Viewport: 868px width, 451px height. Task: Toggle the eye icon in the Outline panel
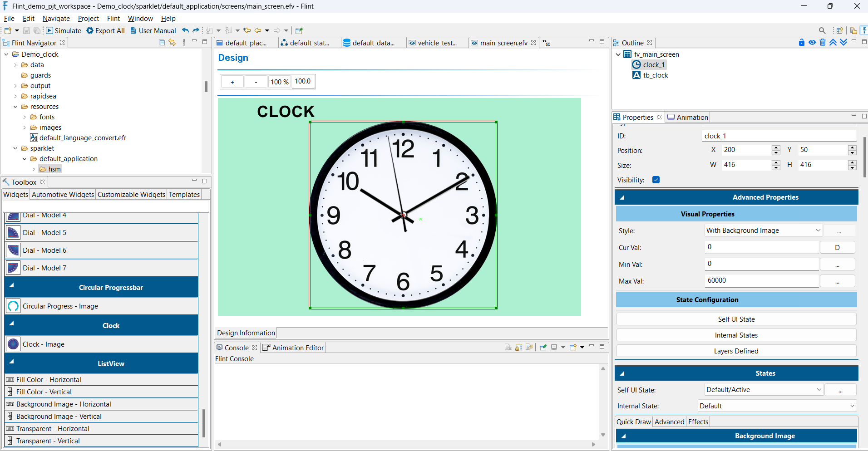pos(812,42)
